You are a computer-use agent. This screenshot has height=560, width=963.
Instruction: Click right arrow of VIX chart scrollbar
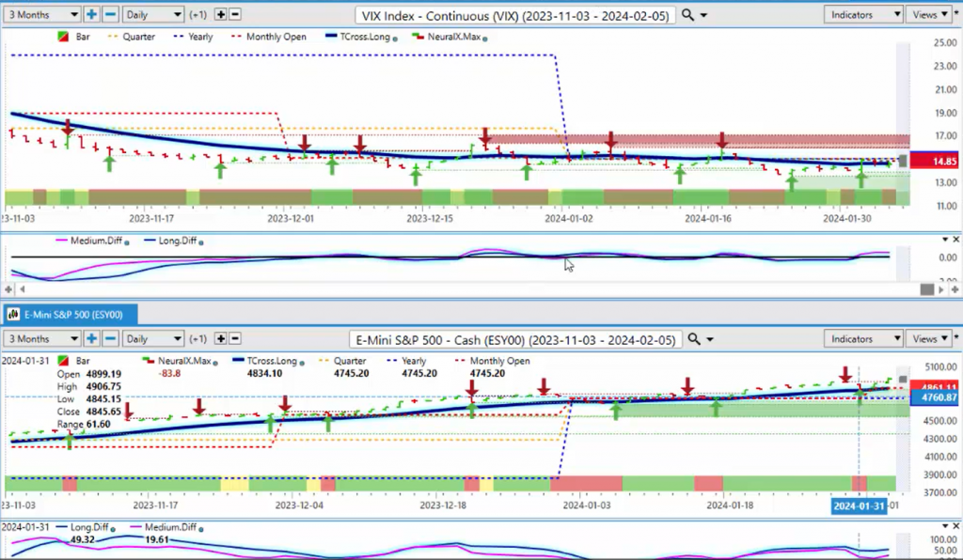coord(941,288)
